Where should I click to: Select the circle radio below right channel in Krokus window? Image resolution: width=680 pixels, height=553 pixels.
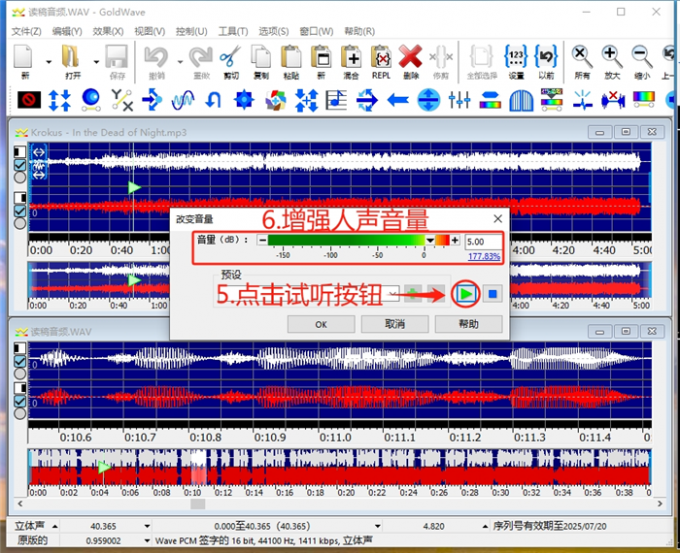click(20, 223)
